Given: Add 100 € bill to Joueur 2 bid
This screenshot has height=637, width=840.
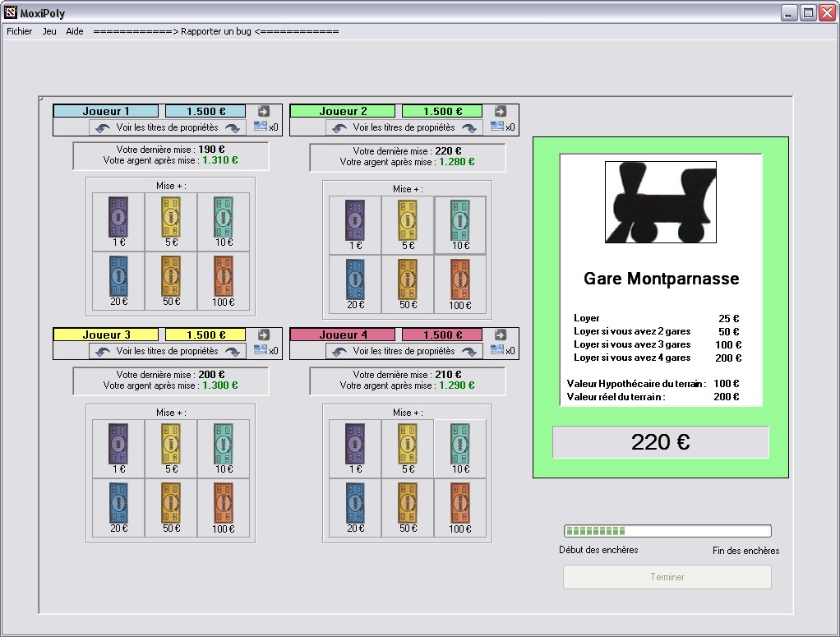Looking at the screenshot, I should click(x=460, y=284).
